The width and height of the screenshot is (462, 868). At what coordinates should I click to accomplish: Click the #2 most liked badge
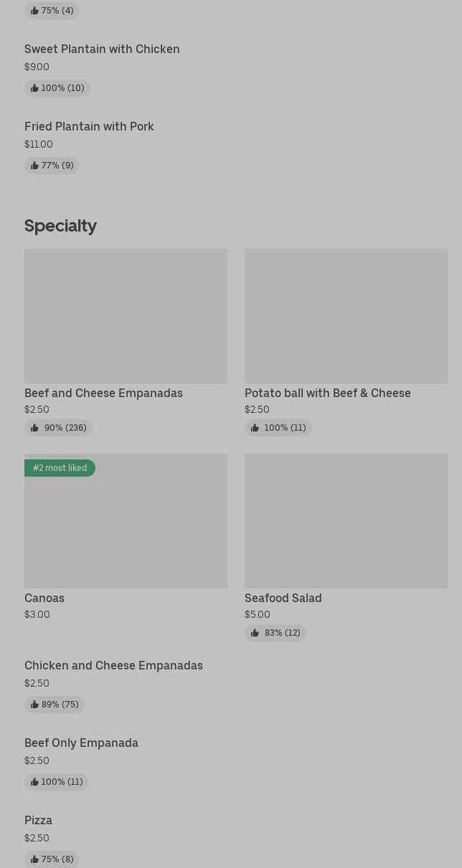click(60, 468)
